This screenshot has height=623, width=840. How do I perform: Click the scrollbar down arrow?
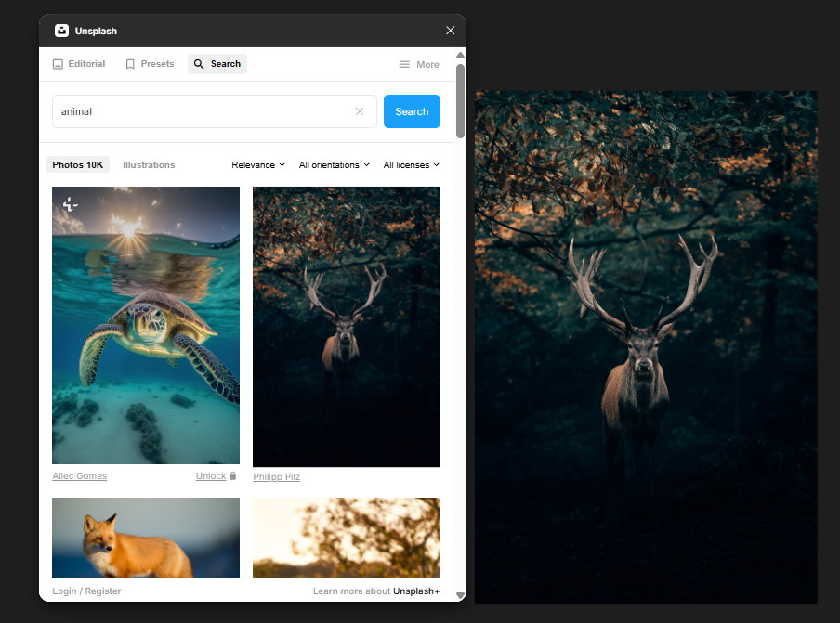[x=460, y=595]
